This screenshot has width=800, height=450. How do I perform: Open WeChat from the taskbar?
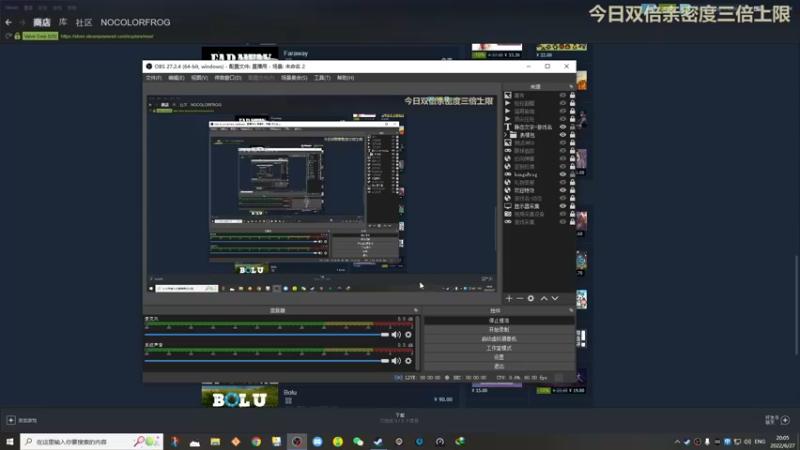click(358, 442)
